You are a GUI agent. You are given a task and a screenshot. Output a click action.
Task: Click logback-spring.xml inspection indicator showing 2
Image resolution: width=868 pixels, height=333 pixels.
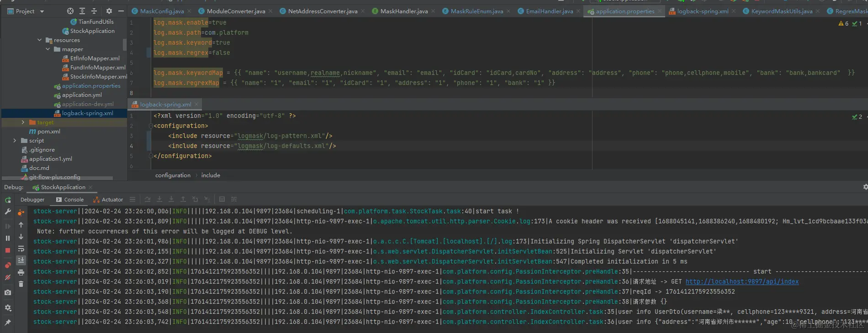(857, 117)
